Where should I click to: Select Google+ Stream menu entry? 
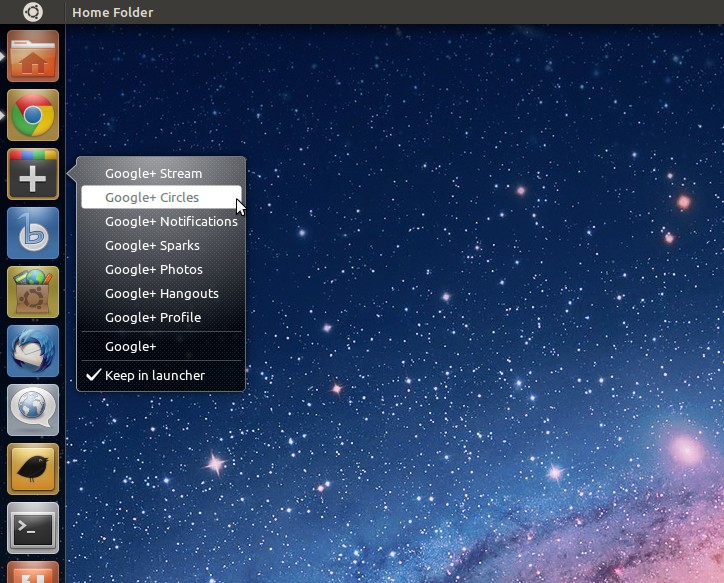161,174
